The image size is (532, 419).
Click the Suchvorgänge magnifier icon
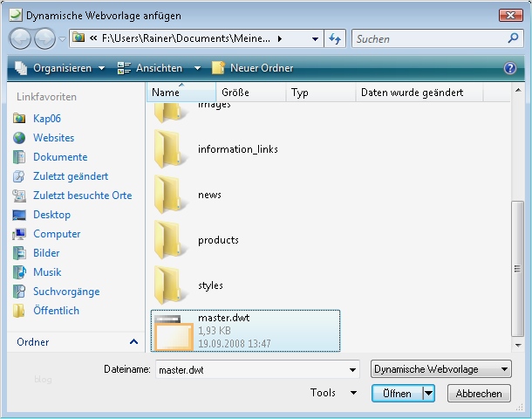(19, 292)
